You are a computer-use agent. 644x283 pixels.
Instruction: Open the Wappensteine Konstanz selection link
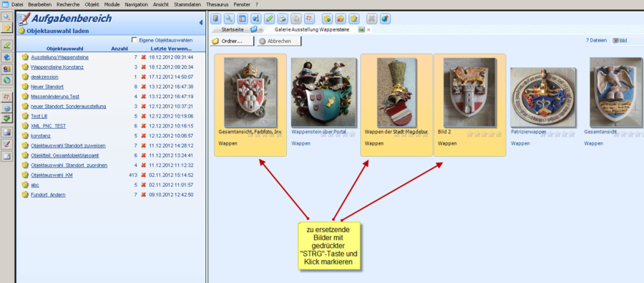coord(57,67)
